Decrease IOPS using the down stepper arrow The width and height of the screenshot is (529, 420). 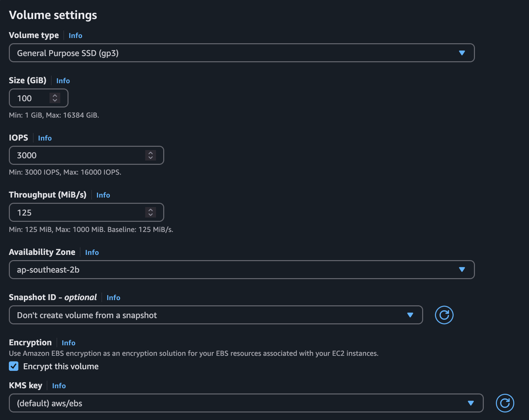click(150, 158)
